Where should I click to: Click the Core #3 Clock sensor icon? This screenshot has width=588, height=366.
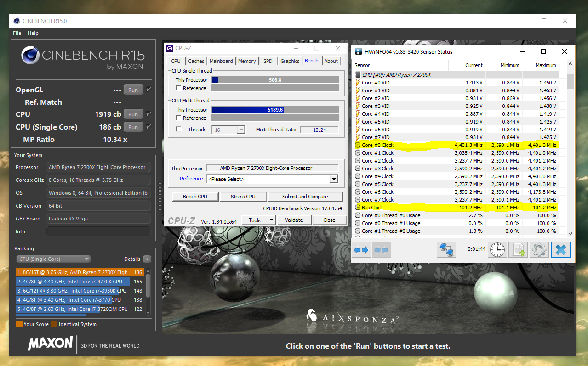pyautogui.click(x=358, y=169)
